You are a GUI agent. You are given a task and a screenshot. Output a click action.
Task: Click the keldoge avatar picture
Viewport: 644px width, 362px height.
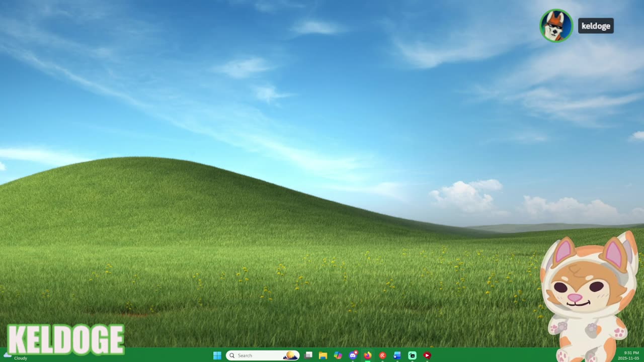(x=556, y=26)
